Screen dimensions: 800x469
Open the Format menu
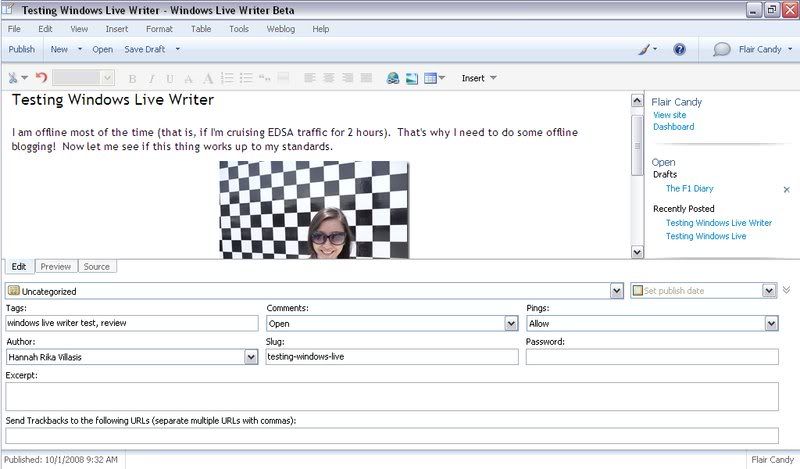(159, 29)
